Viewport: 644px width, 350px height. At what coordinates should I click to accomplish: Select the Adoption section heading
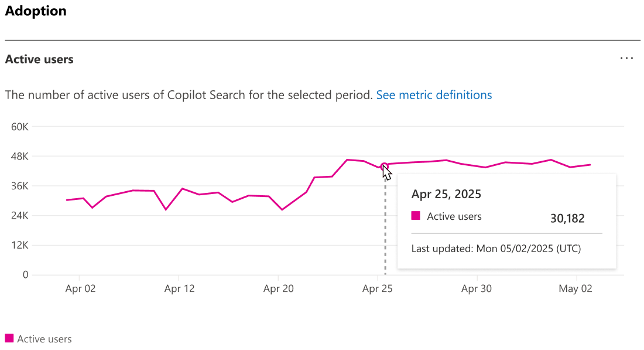pos(36,11)
